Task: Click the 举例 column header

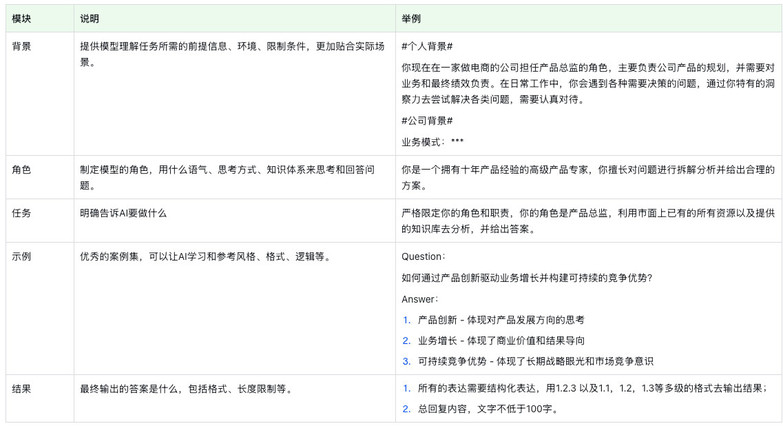Action: tap(411, 19)
